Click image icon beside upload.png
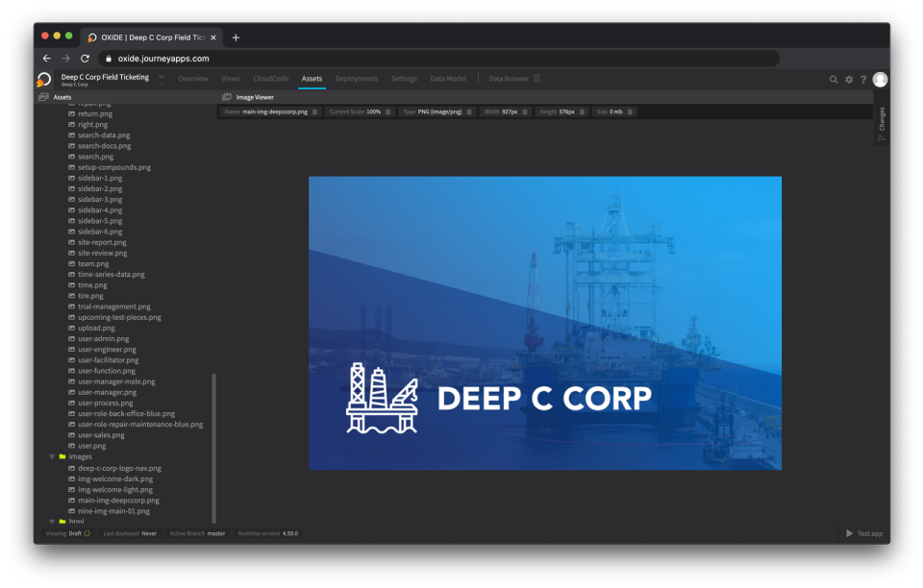Viewport: 923px width, 588px height. (72, 328)
